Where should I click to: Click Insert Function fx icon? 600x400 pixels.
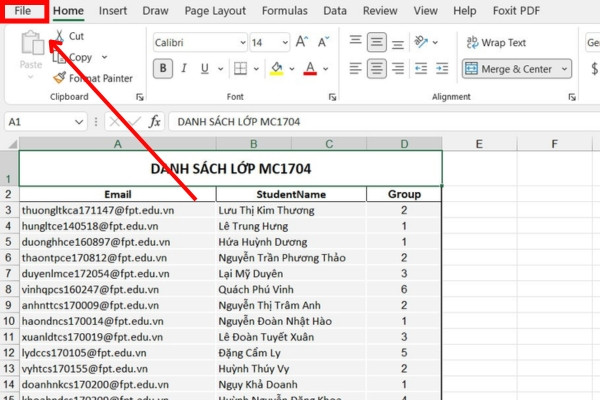[x=155, y=122]
